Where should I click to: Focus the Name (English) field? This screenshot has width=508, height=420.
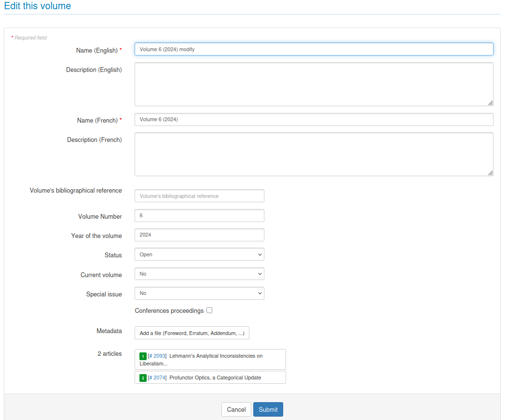click(x=314, y=49)
